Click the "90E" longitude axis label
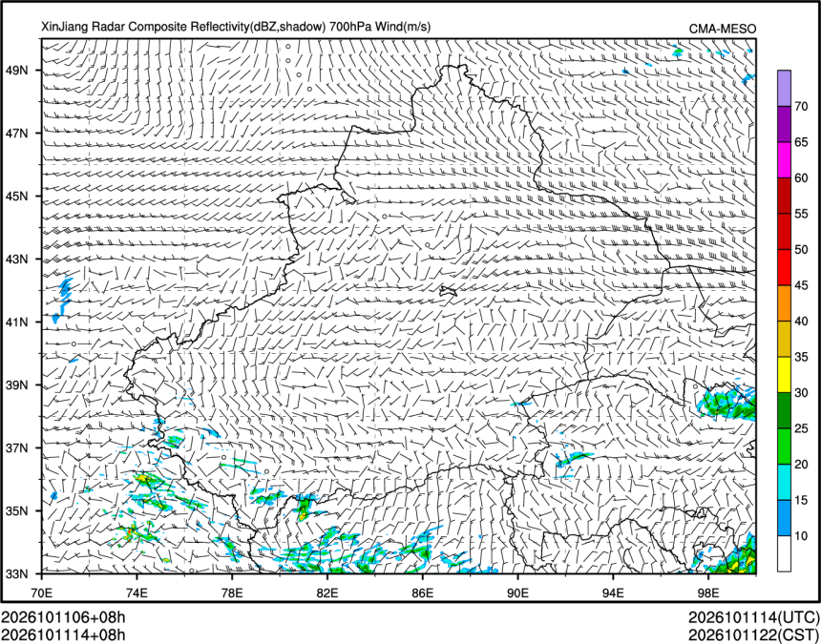 coord(517,592)
